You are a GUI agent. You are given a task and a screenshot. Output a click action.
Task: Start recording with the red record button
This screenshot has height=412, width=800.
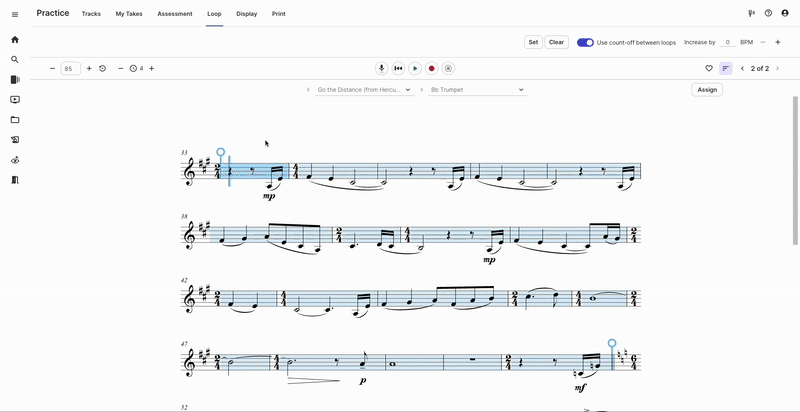coord(432,68)
